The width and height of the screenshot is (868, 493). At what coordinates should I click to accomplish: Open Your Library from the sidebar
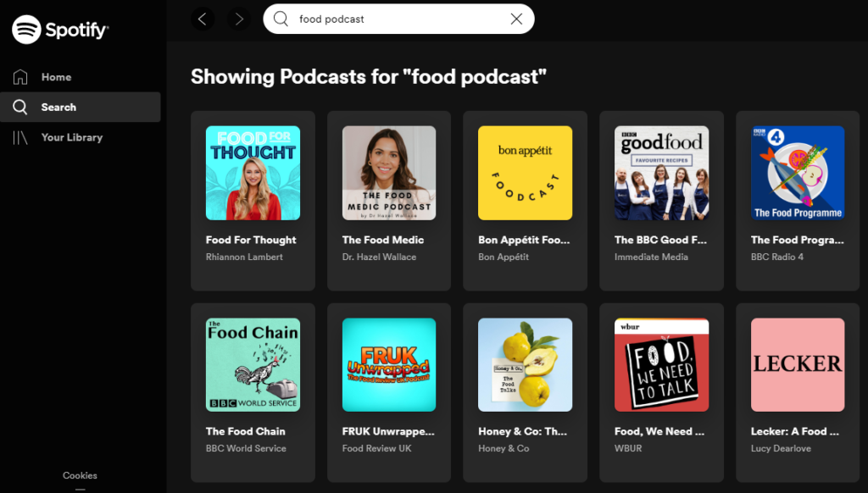[x=71, y=137]
